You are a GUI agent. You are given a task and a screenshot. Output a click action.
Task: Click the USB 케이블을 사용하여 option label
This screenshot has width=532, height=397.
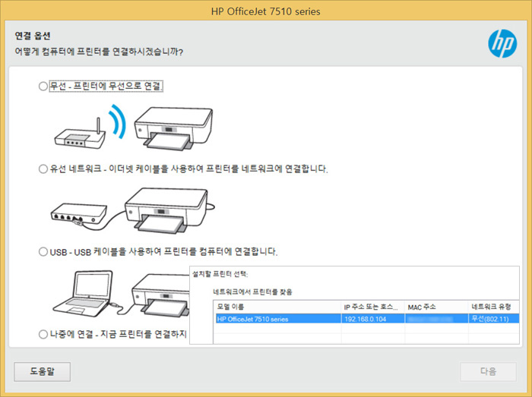pos(164,252)
